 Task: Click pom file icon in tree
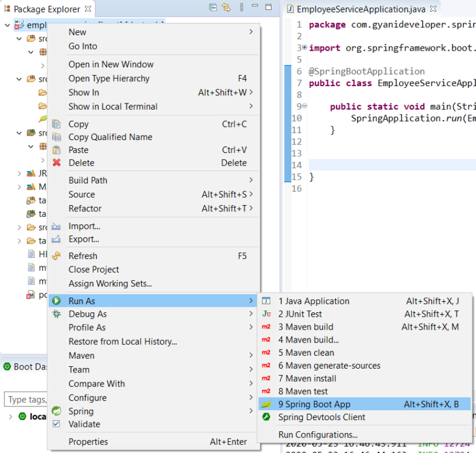pos(30,295)
